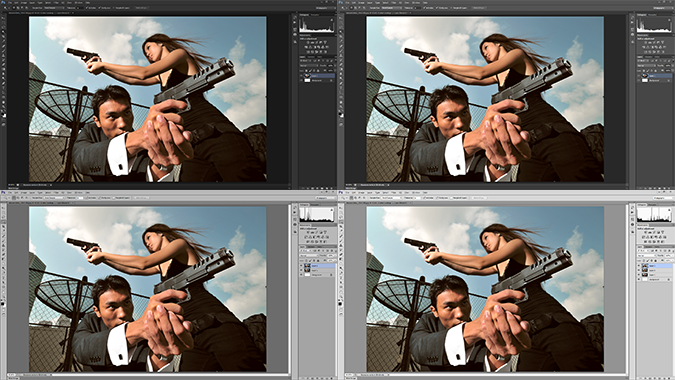
Task: Click foreground color swatch in bottom-left window toolbar
Action: pyautogui.click(x=3, y=303)
